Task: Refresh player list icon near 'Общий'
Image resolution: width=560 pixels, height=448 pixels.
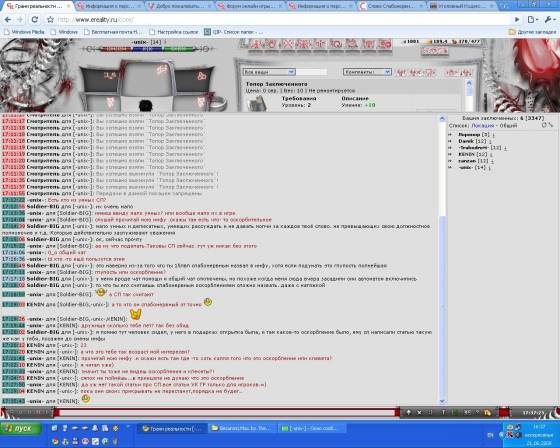Action: (544, 125)
